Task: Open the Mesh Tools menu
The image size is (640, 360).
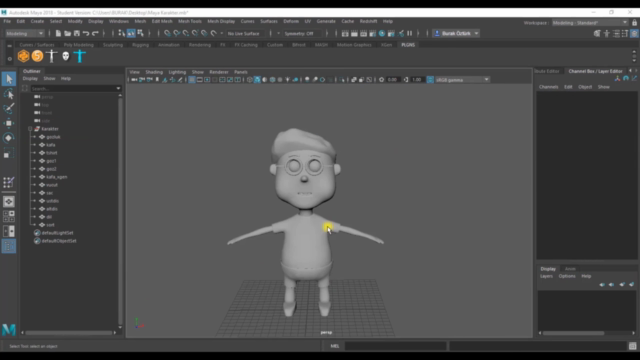Action: (x=190, y=21)
